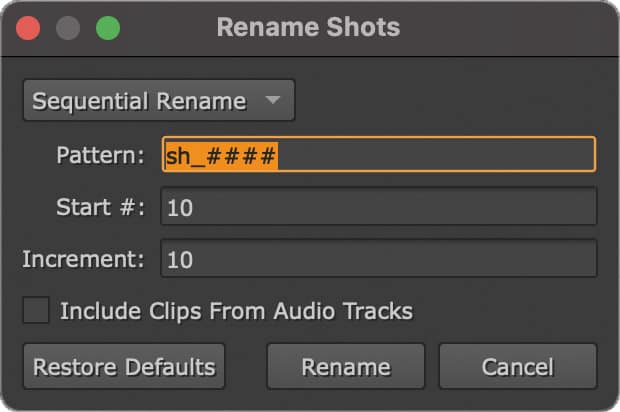Click the Pattern input field
The height and width of the screenshot is (412, 620).
coord(379,154)
